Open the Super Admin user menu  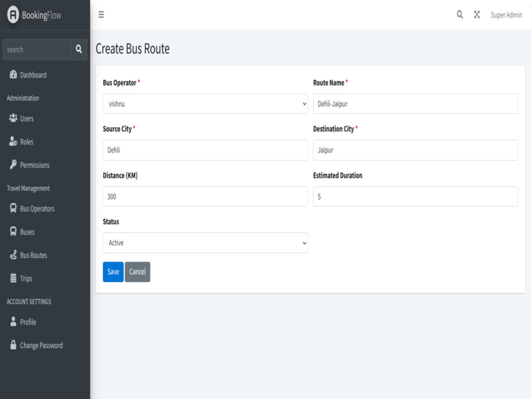(x=506, y=15)
